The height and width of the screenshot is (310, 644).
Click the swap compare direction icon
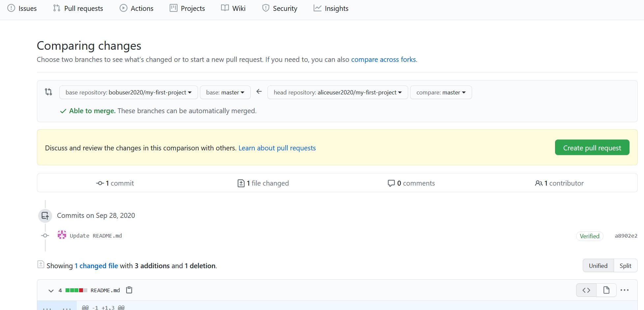coord(48,92)
